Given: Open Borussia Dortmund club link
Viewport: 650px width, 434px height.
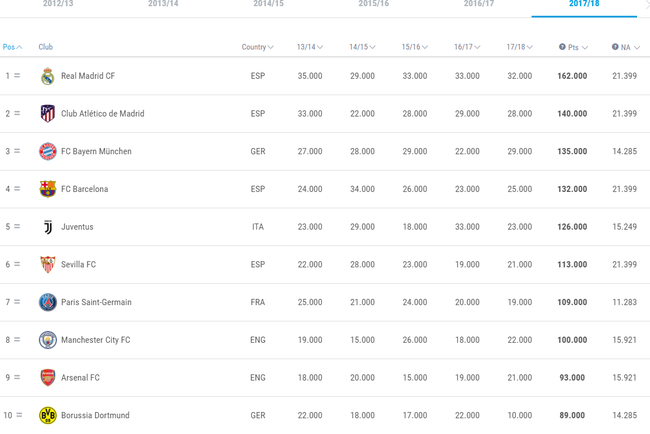Looking at the screenshot, I should (95, 415).
